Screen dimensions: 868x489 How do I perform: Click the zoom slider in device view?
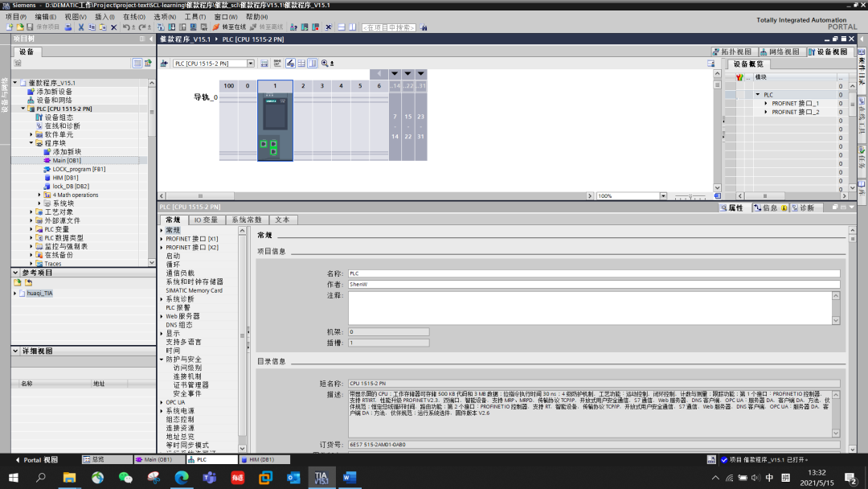690,196
